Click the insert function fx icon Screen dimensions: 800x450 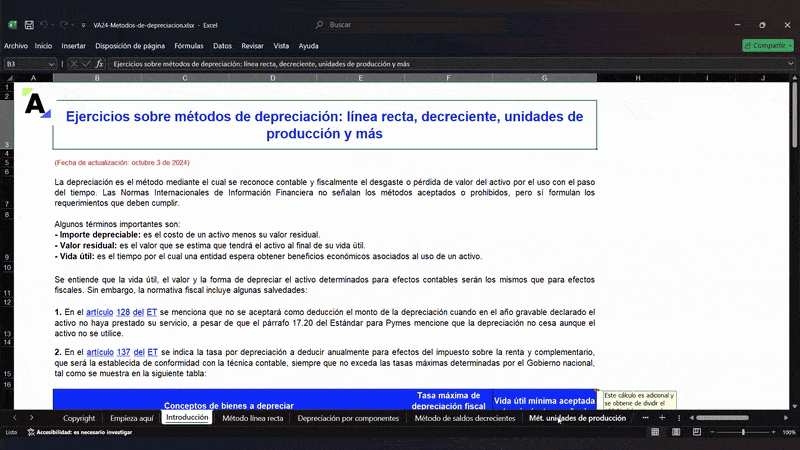click(100, 64)
